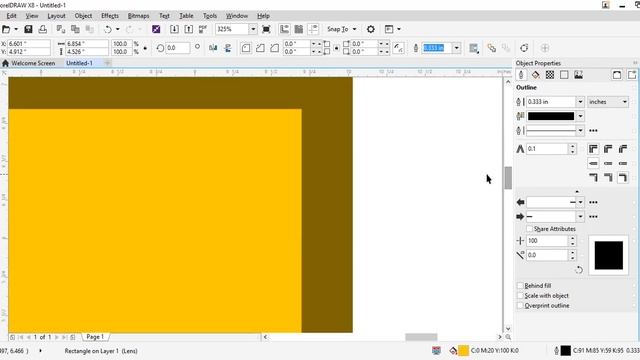Click the Publish to PDF icon

point(203,29)
